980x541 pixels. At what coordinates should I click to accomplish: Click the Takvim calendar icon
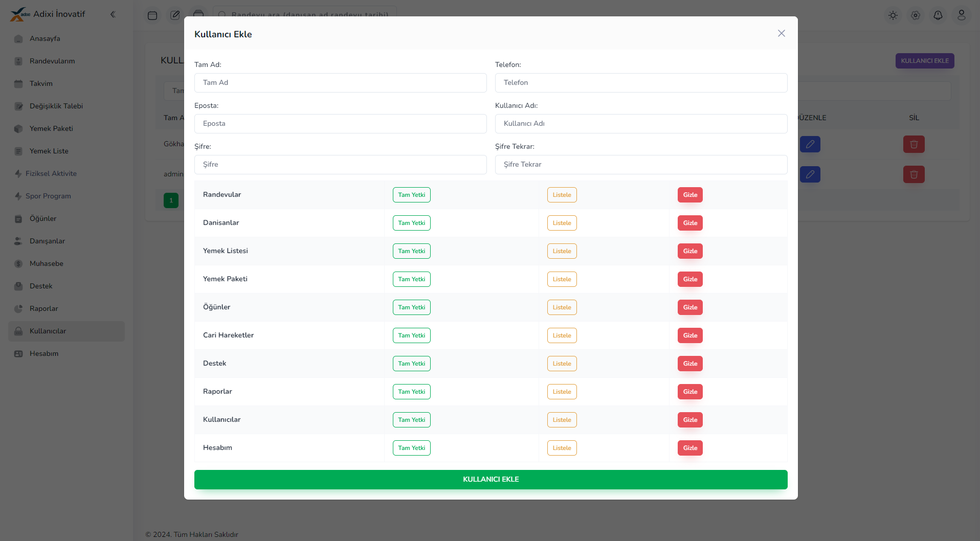[18, 84]
